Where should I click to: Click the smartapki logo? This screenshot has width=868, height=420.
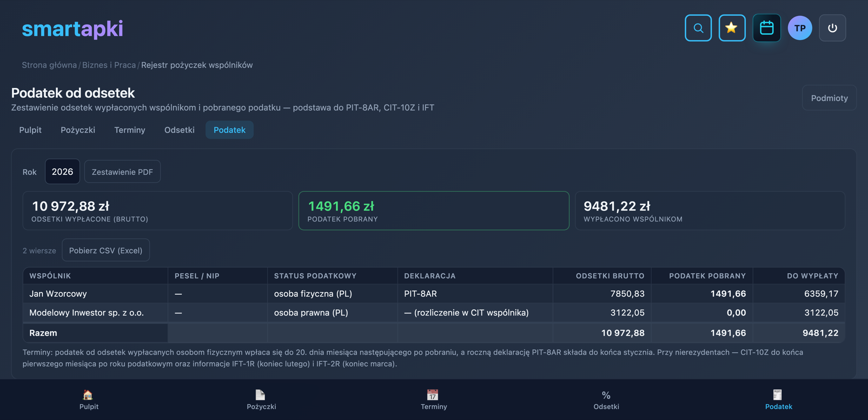point(72,29)
